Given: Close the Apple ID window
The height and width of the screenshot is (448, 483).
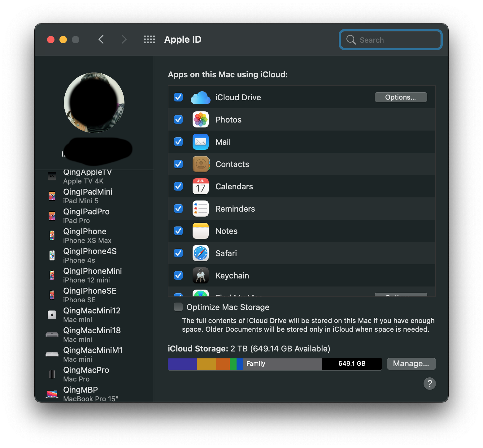Looking at the screenshot, I should 51,40.
